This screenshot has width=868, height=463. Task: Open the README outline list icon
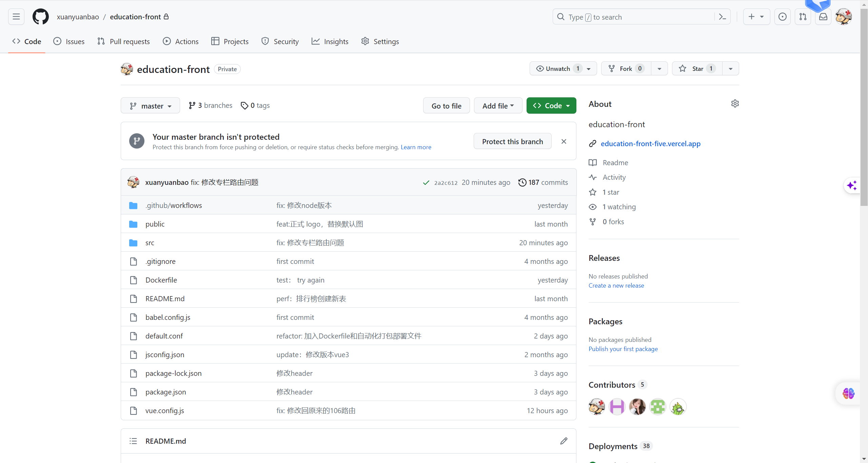pyautogui.click(x=133, y=441)
